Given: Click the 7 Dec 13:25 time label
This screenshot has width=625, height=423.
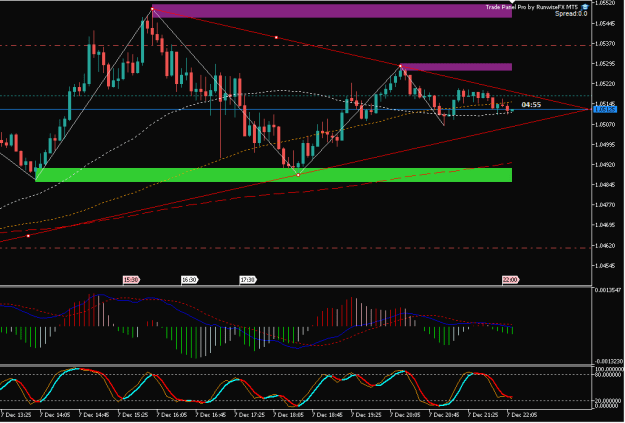Looking at the screenshot, I should point(17,415).
